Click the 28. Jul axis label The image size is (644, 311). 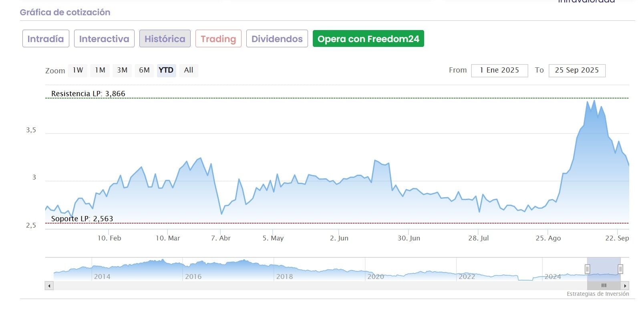[479, 238]
